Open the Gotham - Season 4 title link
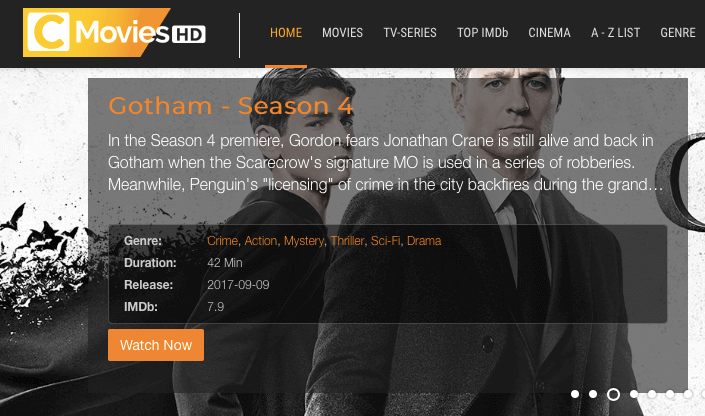705x416 pixels. (231, 106)
